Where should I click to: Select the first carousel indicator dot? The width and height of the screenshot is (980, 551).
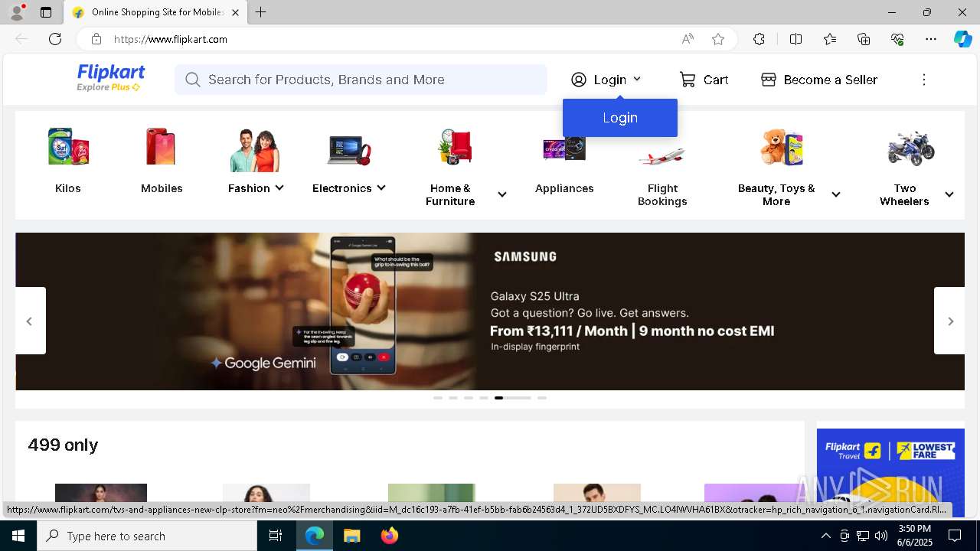pyautogui.click(x=438, y=398)
